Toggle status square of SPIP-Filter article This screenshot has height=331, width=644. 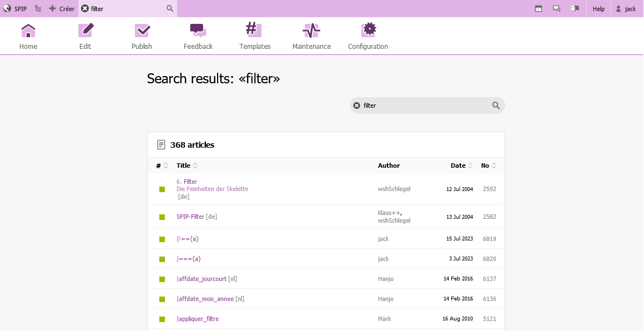162,217
